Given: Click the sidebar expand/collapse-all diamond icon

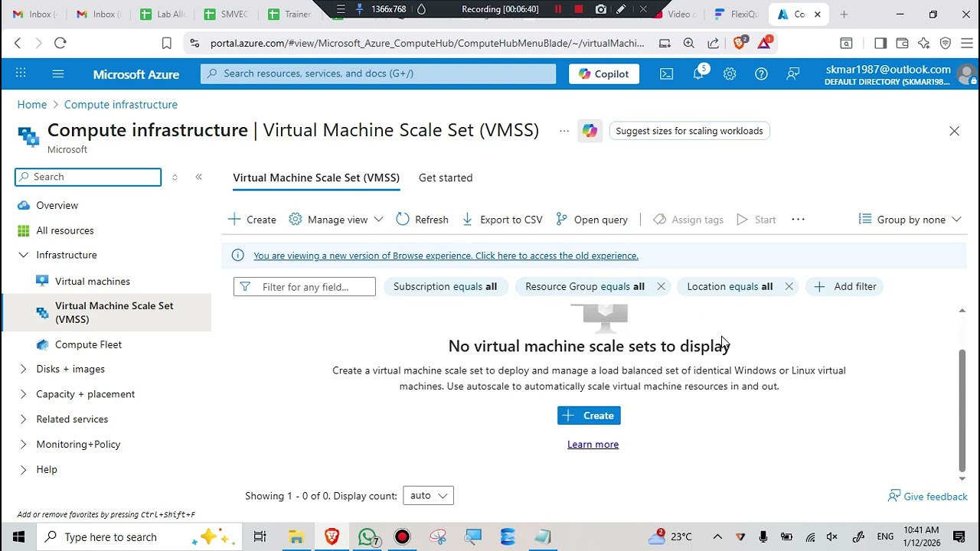Looking at the screenshot, I should [175, 177].
